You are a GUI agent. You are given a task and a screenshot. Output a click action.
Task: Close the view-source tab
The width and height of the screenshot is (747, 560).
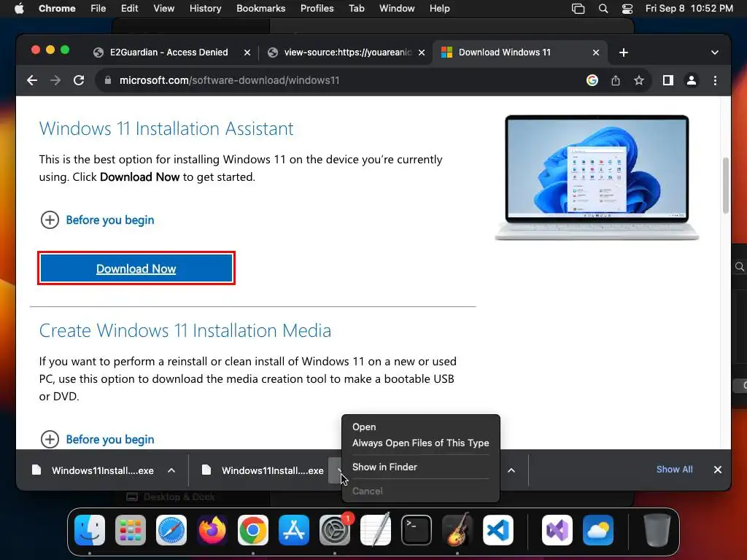(x=422, y=52)
